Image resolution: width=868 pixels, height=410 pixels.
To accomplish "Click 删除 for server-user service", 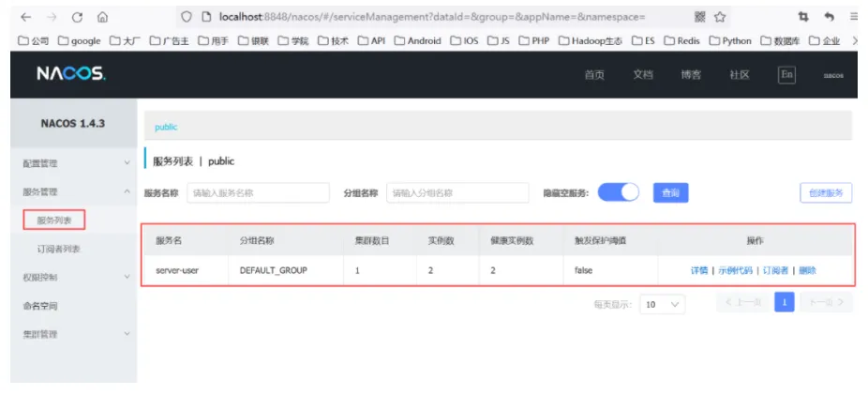I will (x=808, y=270).
